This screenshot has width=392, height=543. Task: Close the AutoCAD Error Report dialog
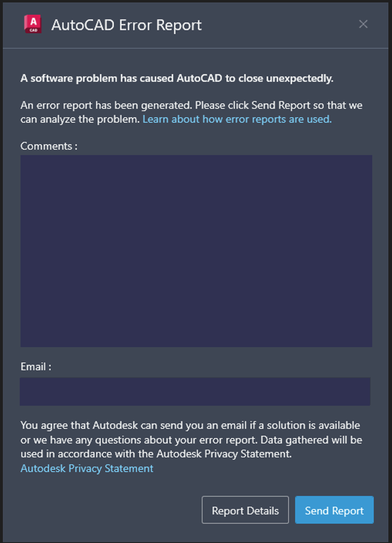pos(363,25)
